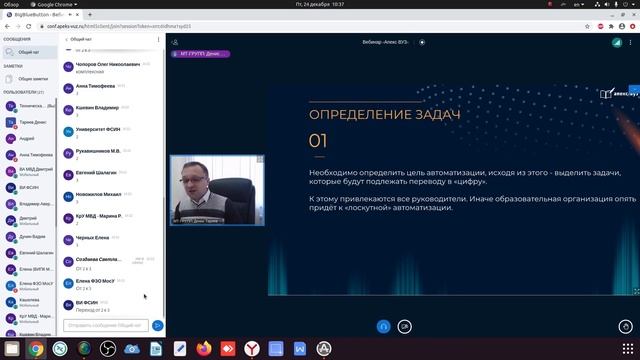Click the recording indicator beside webinar title
The image size is (640, 360).
[422, 42]
